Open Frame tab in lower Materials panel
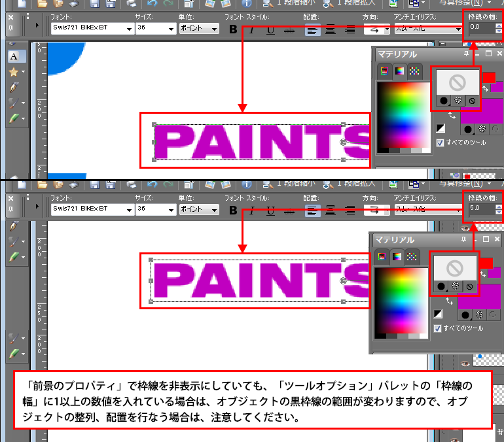Screen dimensions: 504x442 pyautogui.click(x=382, y=256)
